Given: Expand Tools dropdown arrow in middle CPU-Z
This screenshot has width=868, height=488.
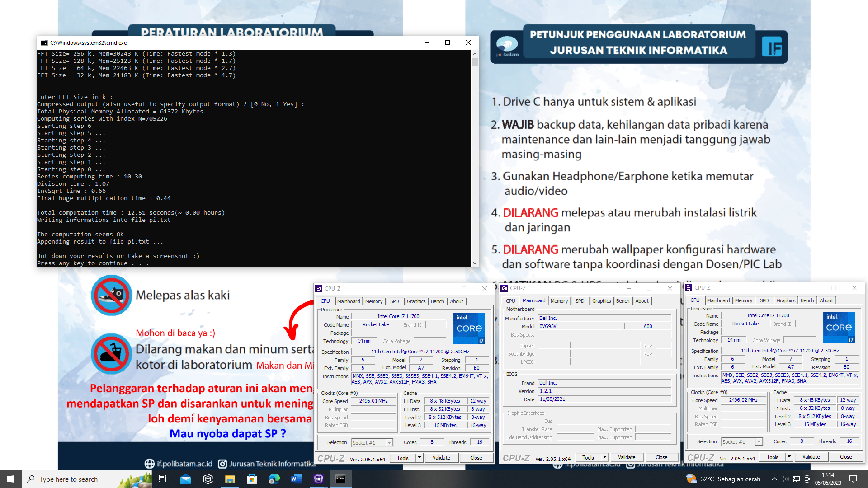Looking at the screenshot, I should [x=604, y=457].
